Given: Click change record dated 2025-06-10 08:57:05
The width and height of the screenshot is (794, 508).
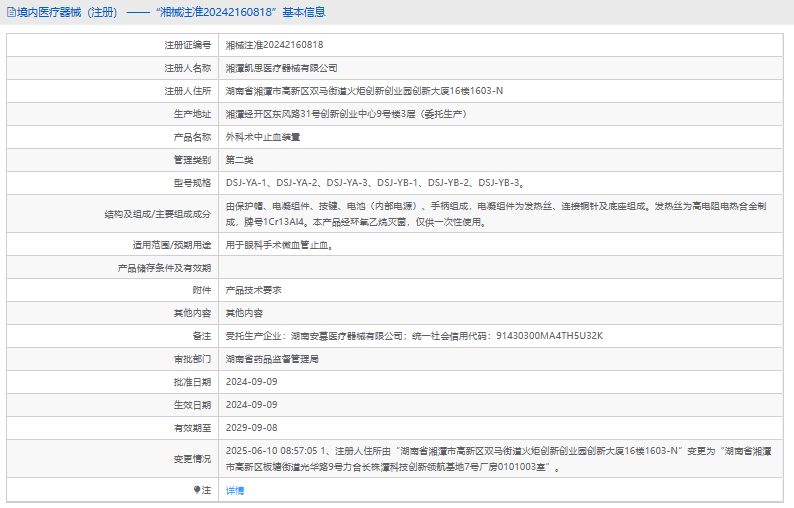Looking at the screenshot, I should [x=499, y=459].
